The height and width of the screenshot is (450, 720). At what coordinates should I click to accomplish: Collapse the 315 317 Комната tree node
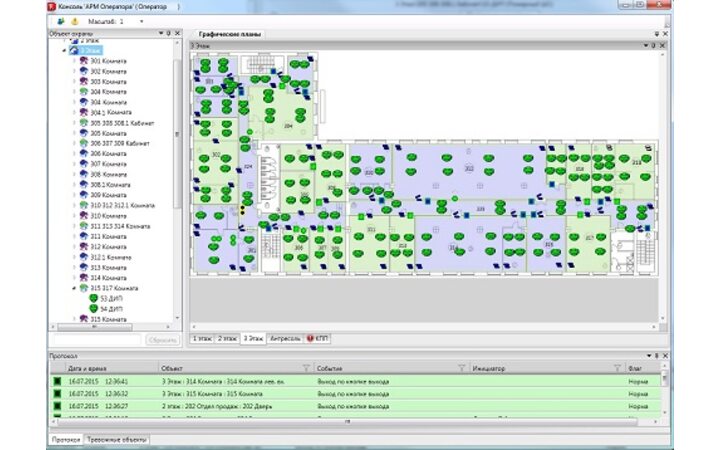point(73,288)
